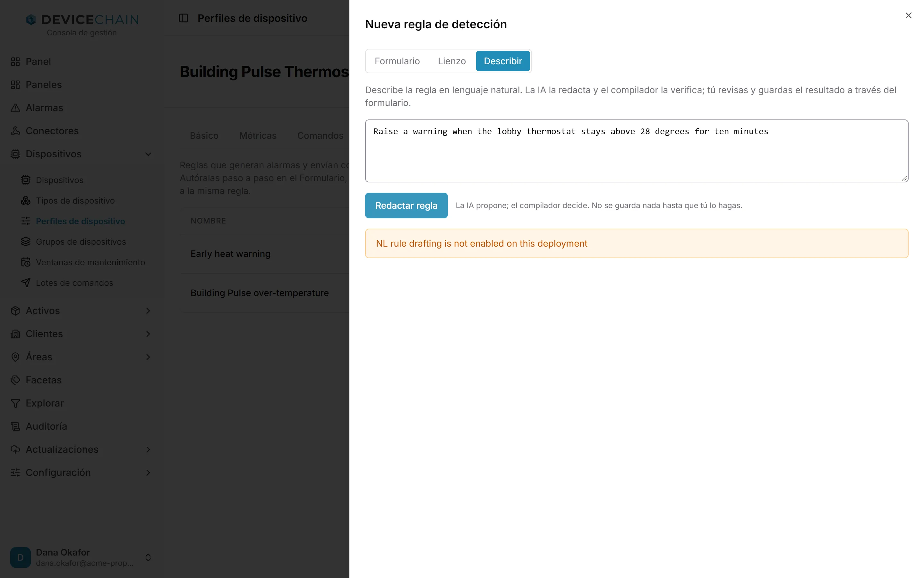Click the Lotes de comandos send icon

pos(26,283)
